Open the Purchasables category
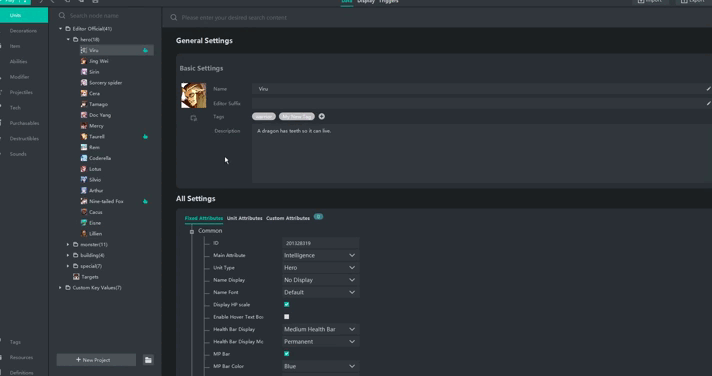 pyautogui.click(x=24, y=123)
